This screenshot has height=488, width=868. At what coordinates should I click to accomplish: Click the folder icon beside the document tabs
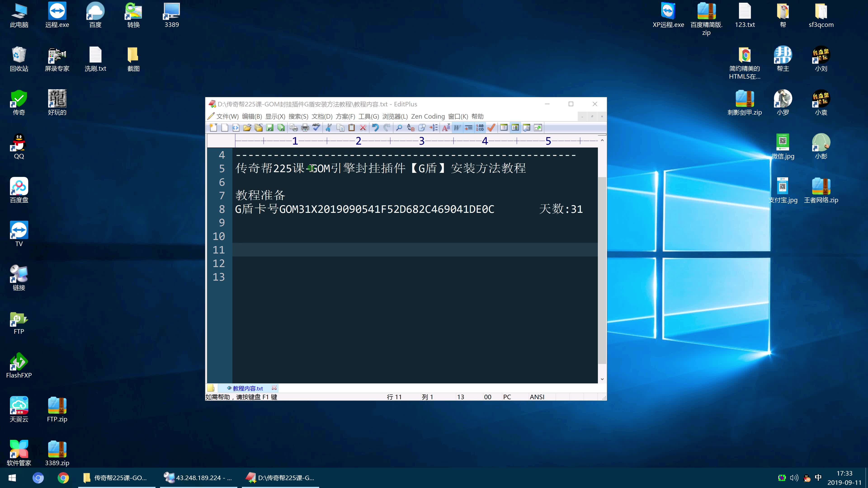[x=211, y=388]
